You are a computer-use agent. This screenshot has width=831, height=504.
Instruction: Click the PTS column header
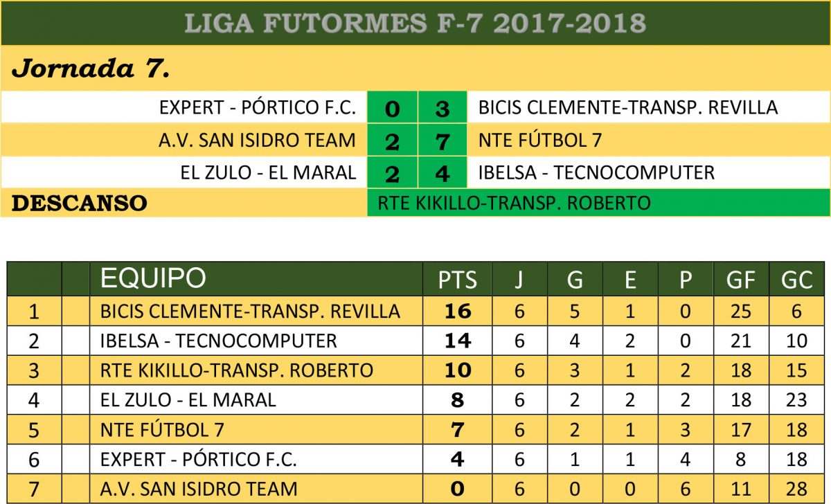(458, 280)
